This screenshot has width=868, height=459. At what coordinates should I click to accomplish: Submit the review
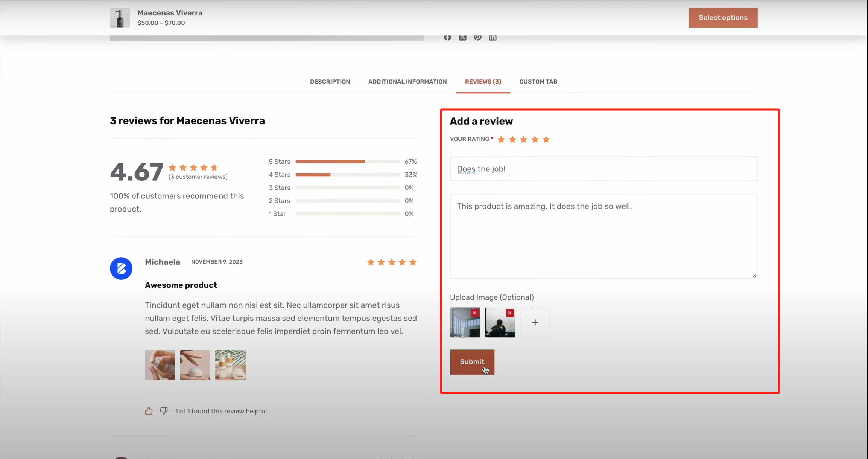(x=472, y=362)
